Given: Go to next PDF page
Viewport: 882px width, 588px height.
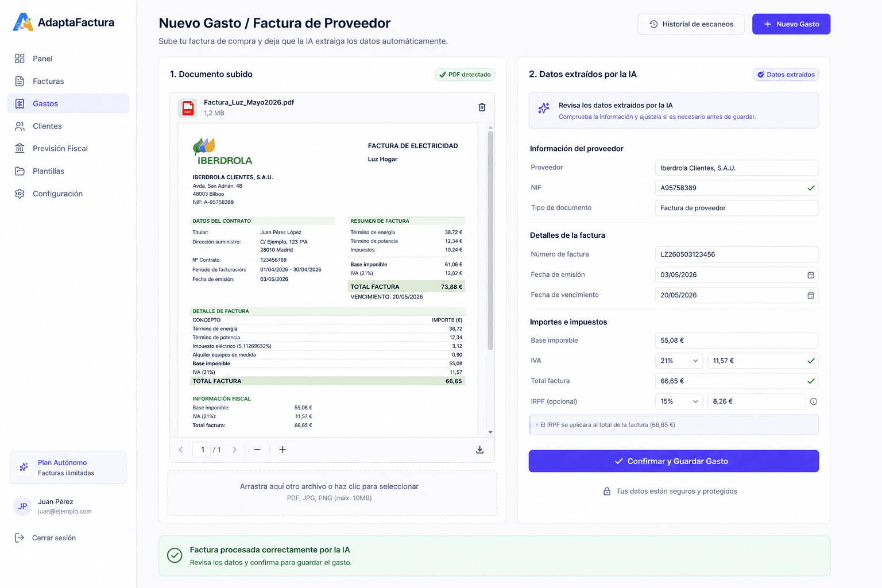Looking at the screenshot, I should (234, 450).
